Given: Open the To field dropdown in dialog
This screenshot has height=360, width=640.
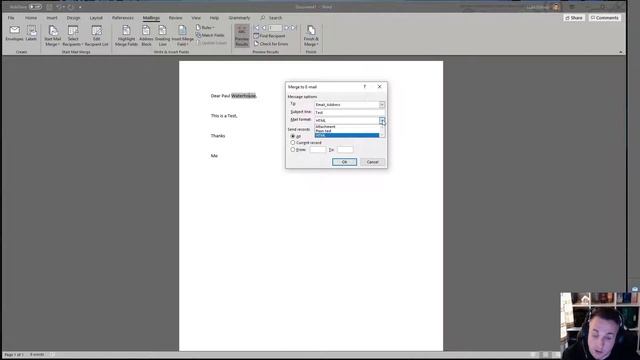Looking at the screenshot, I should (x=382, y=105).
